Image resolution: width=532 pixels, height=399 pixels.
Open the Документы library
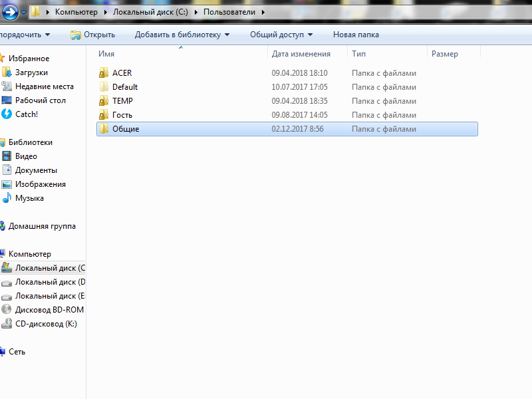pyautogui.click(x=36, y=170)
